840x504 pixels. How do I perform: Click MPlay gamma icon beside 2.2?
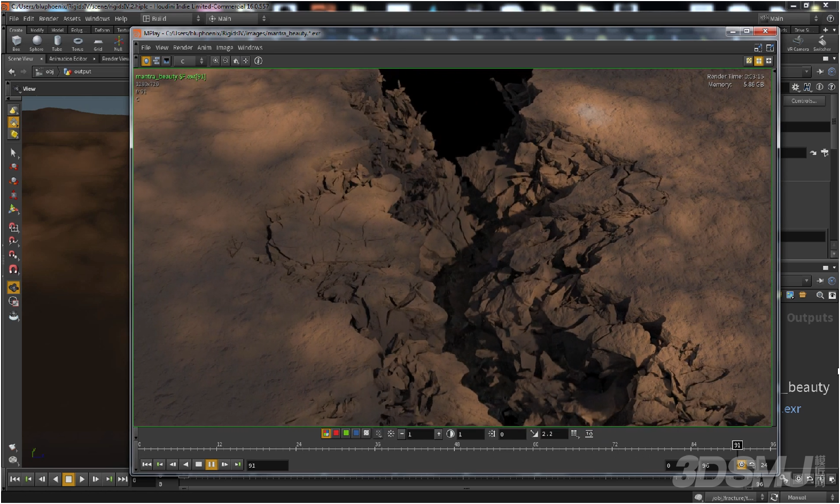(534, 434)
